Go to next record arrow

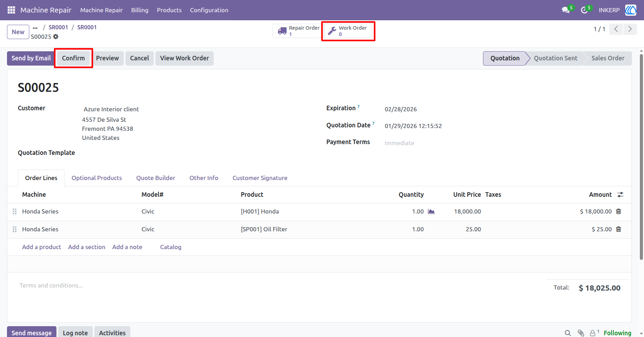(630, 29)
